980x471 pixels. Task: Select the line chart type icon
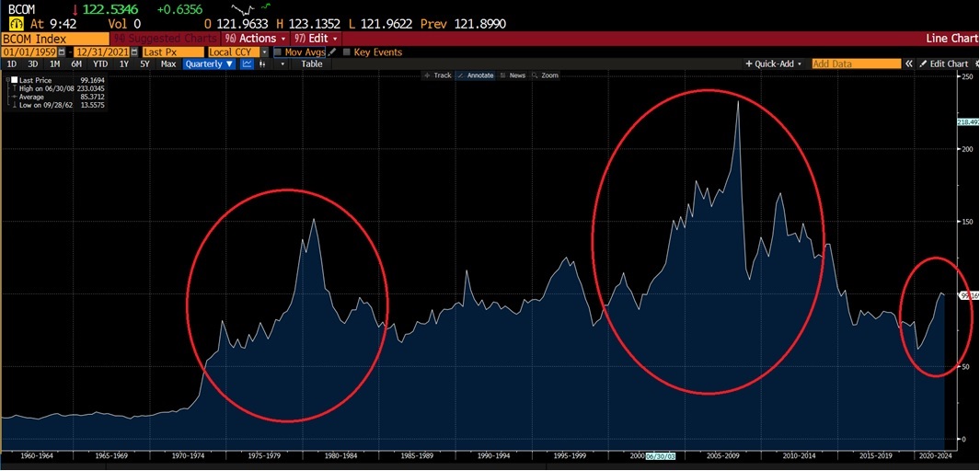point(247,63)
